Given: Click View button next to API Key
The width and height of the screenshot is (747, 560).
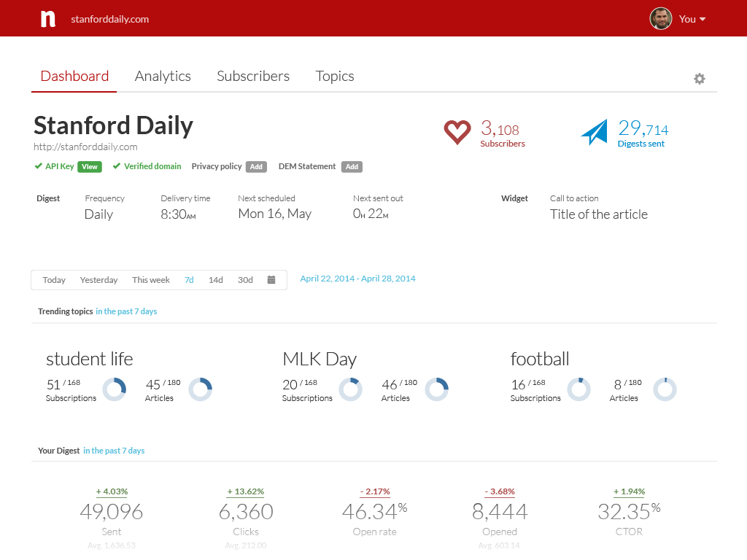Looking at the screenshot, I should click(90, 167).
